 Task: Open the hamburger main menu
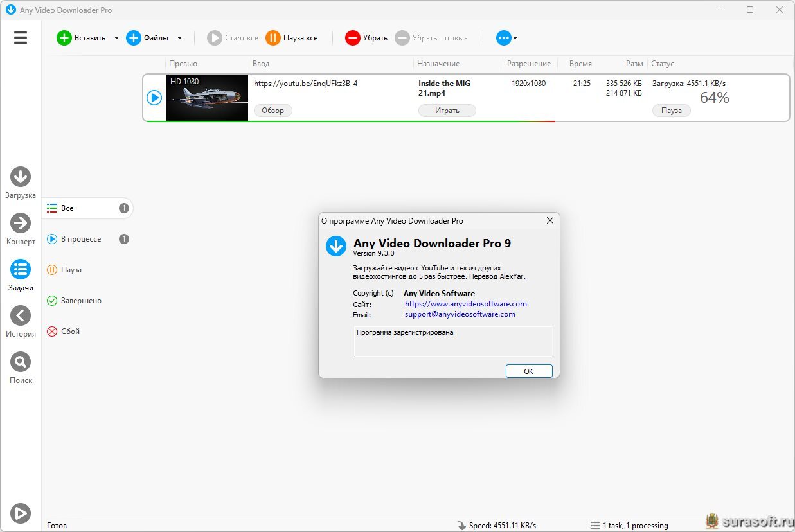pos(21,38)
